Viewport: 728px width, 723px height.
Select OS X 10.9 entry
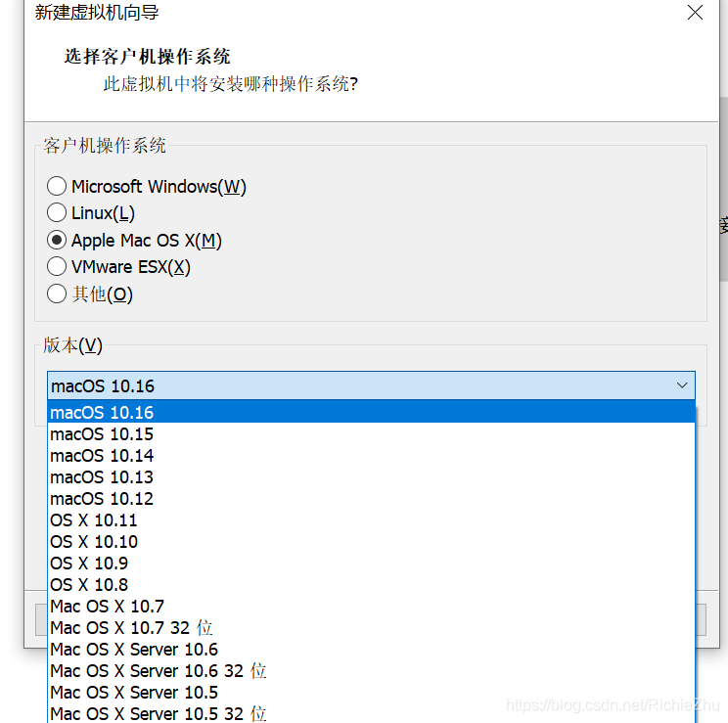[371, 564]
